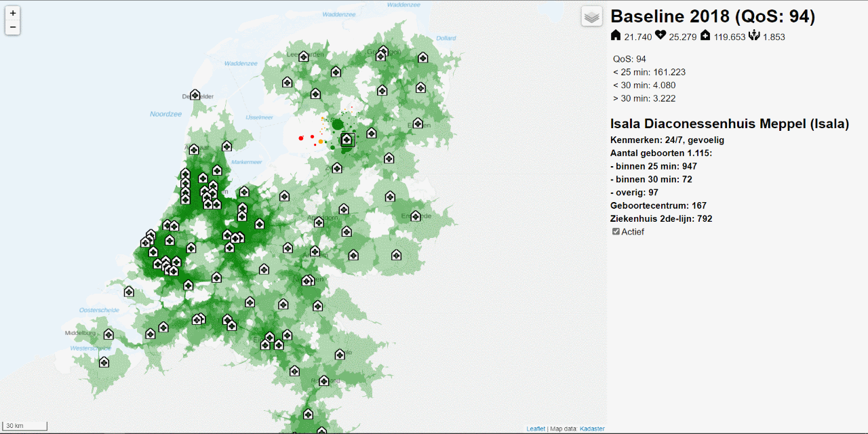Open the map layers control
This screenshot has height=434, width=868.
click(592, 17)
